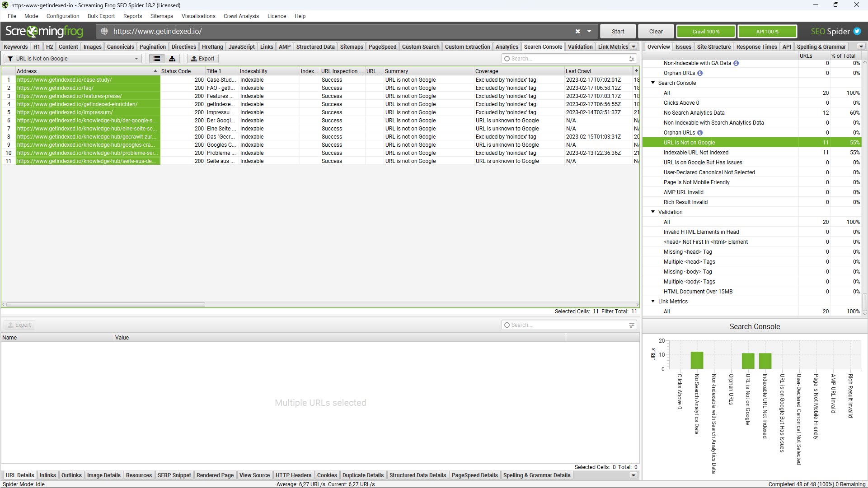Screen dimensions: 868x488
Task: Select the impressum URL row
Action: 320,112
